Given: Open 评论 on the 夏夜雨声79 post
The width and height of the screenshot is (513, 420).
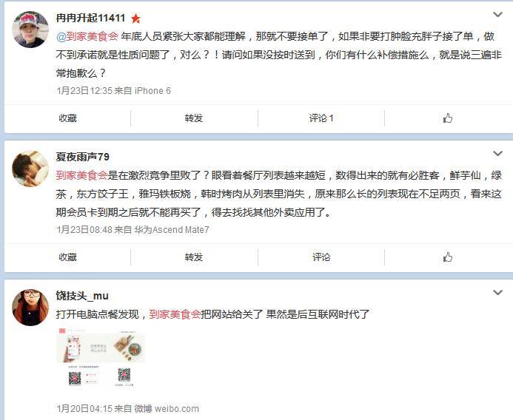Looking at the screenshot, I should [x=321, y=257].
